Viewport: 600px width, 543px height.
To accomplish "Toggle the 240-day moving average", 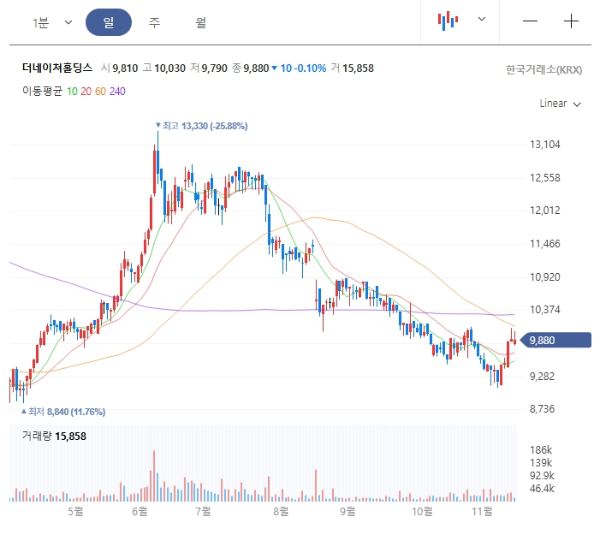I will 117,91.
